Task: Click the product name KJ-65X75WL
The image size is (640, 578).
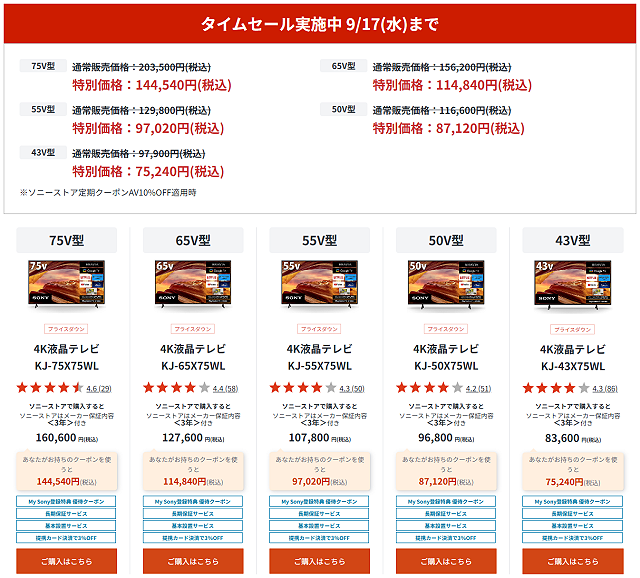Action: click(193, 366)
